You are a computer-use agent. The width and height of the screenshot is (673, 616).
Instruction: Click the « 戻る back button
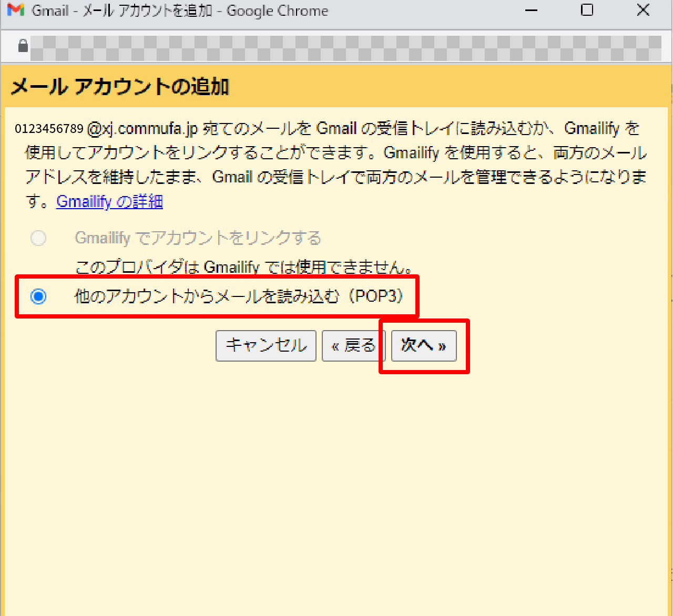pyautogui.click(x=354, y=345)
